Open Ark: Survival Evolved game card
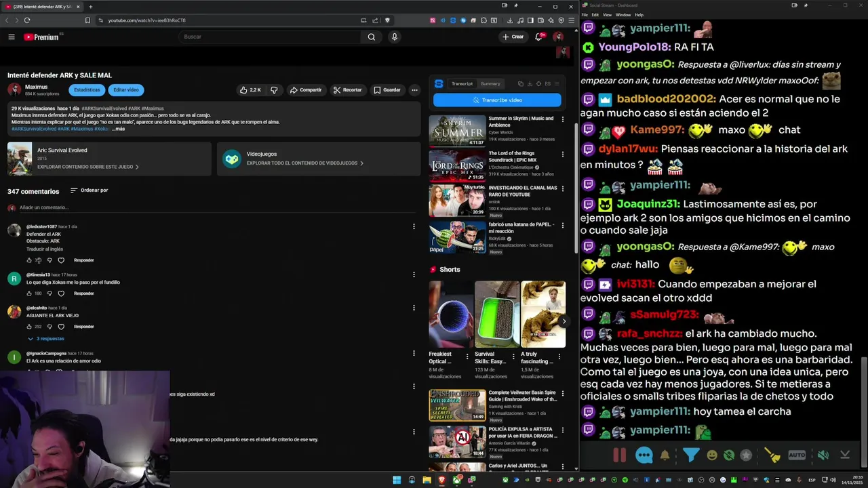 (x=109, y=159)
